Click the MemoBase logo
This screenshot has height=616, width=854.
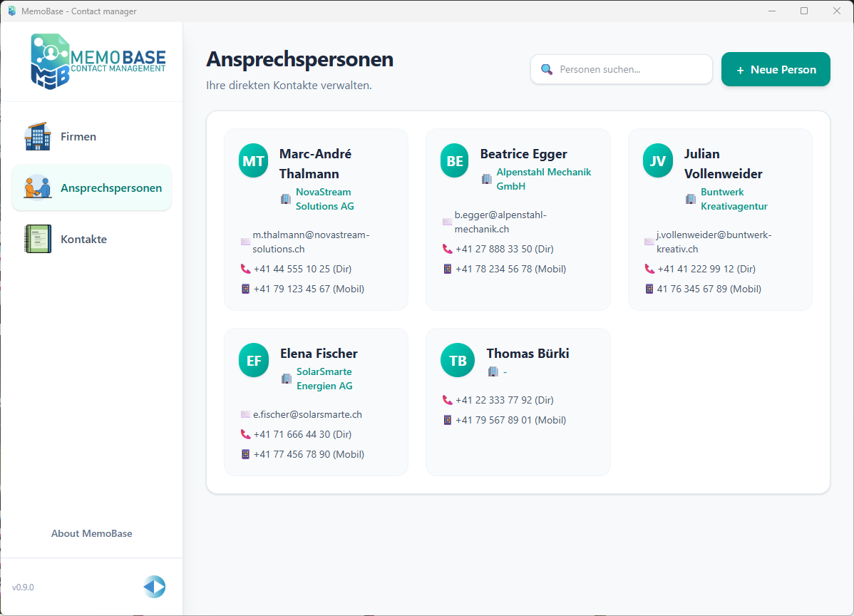(x=98, y=61)
